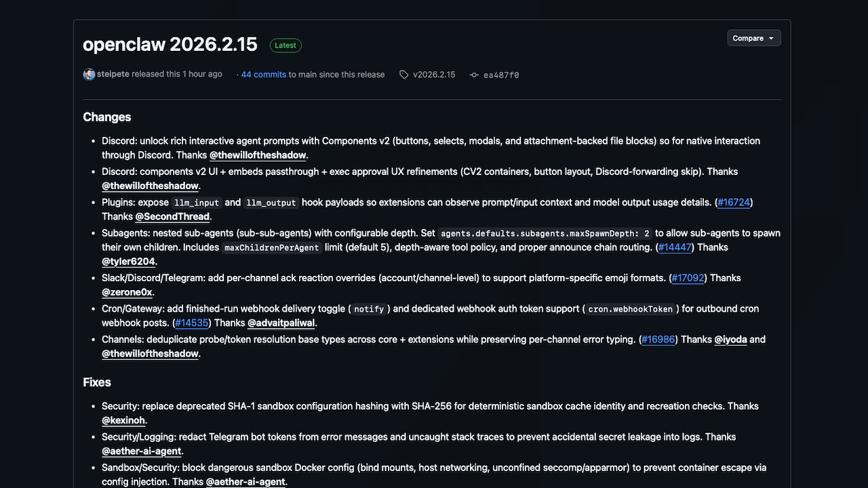The height and width of the screenshot is (488, 868).
Task: Open @thewilloftheshadow's profile
Action: pyautogui.click(x=258, y=155)
